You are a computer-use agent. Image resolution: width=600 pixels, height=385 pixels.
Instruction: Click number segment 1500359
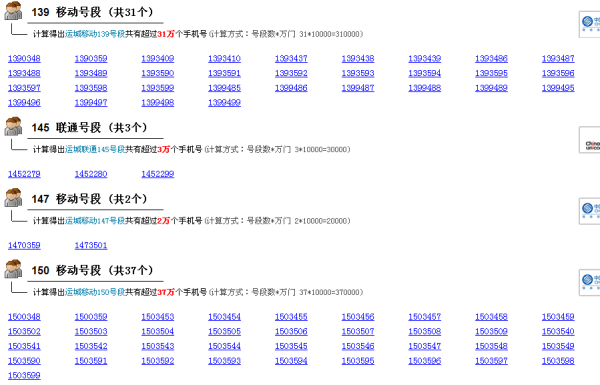pos(91,317)
